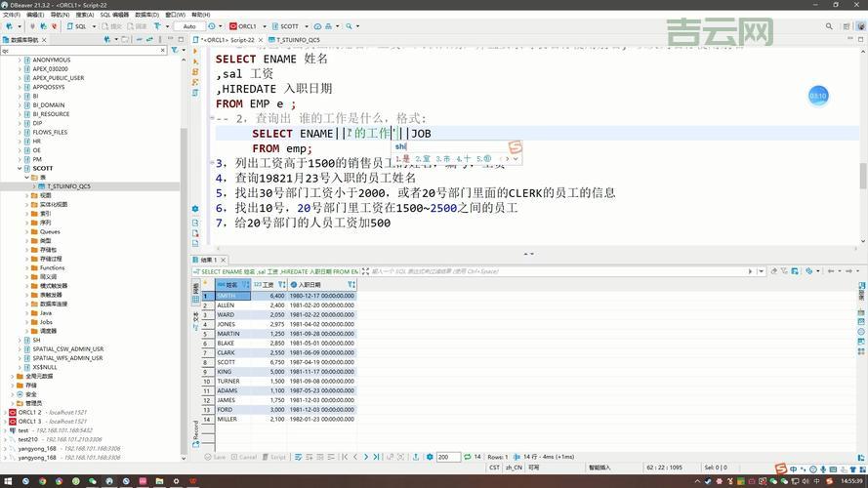Click the blue 03:10 timer bubble

click(x=818, y=97)
